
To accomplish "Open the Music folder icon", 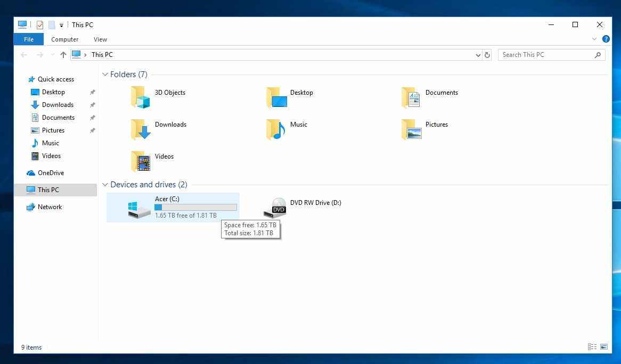I will coord(276,129).
